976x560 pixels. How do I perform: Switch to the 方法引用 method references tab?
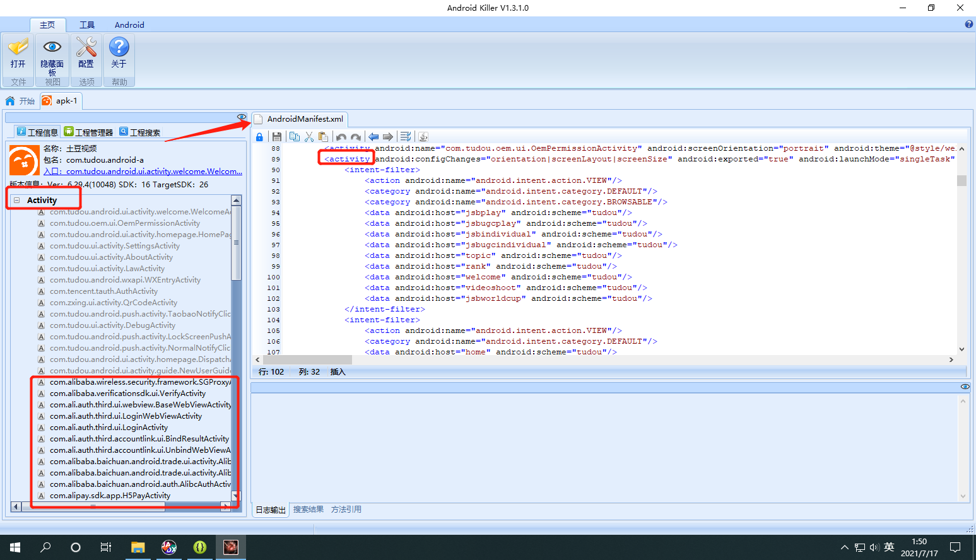346,510
